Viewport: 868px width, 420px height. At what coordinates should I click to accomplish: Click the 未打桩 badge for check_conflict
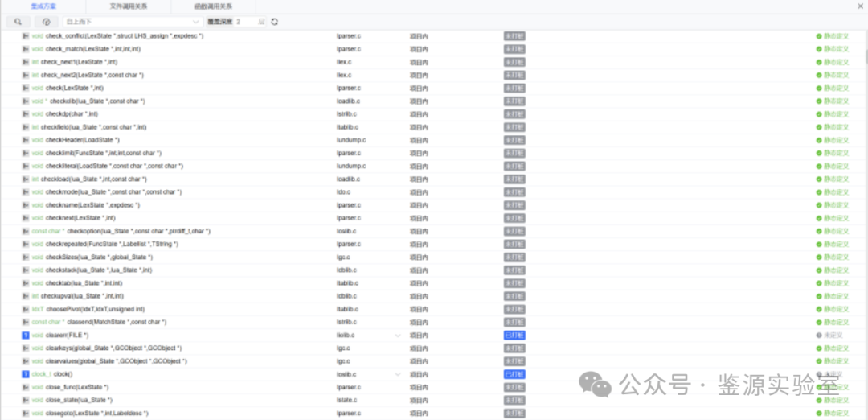[514, 36]
